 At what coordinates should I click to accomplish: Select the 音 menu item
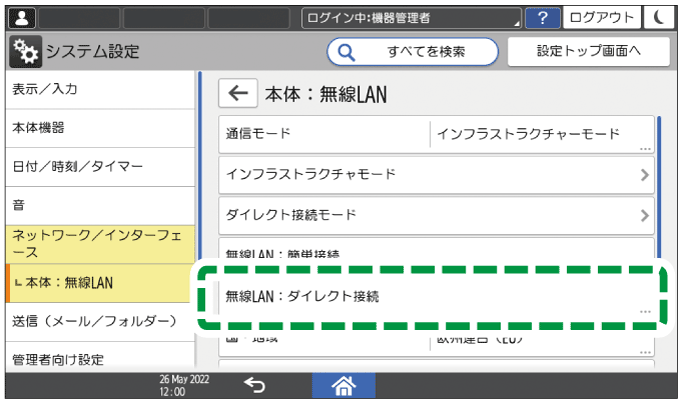tap(100, 205)
